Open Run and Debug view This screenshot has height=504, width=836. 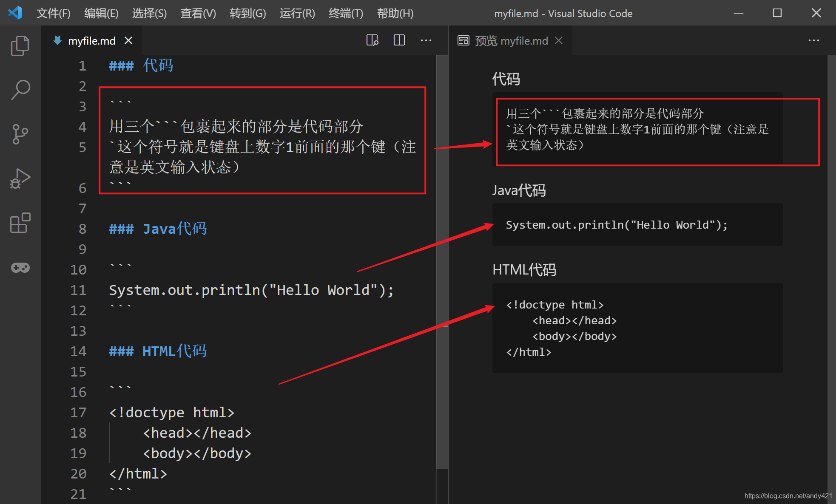click(20, 178)
